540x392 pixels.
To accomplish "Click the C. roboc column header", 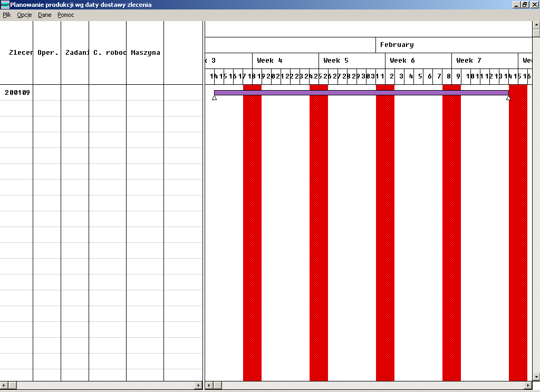I will (x=108, y=53).
